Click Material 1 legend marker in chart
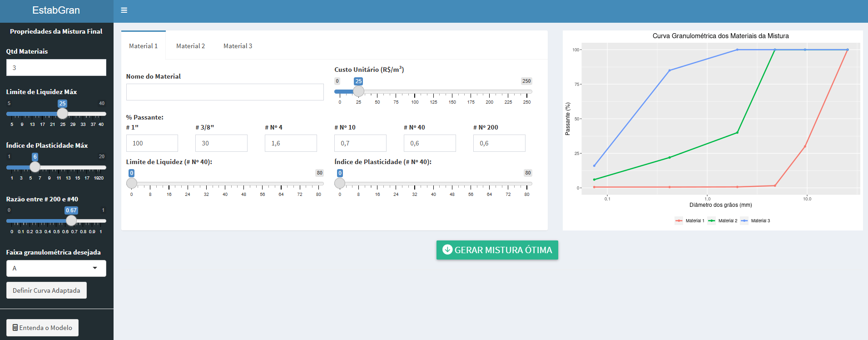Image resolution: width=868 pixels, height=340 pixels. pos(679,221)
